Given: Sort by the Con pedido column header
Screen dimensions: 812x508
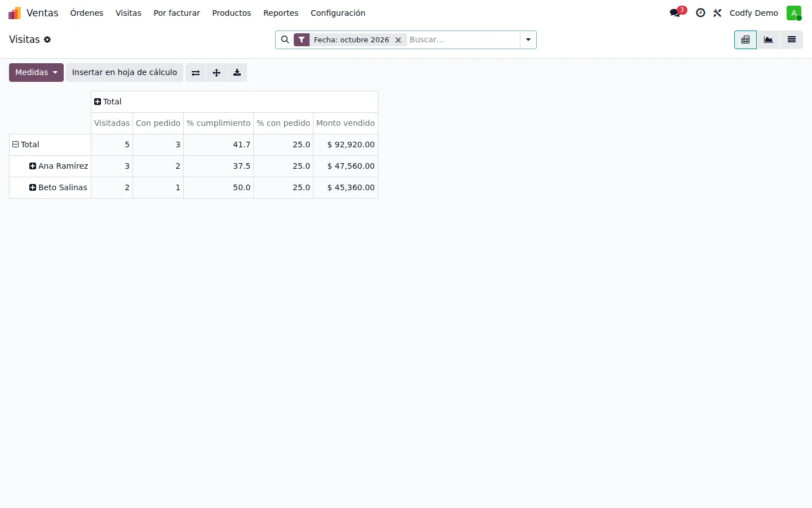Looking at the screenshot, I should 158,123.
